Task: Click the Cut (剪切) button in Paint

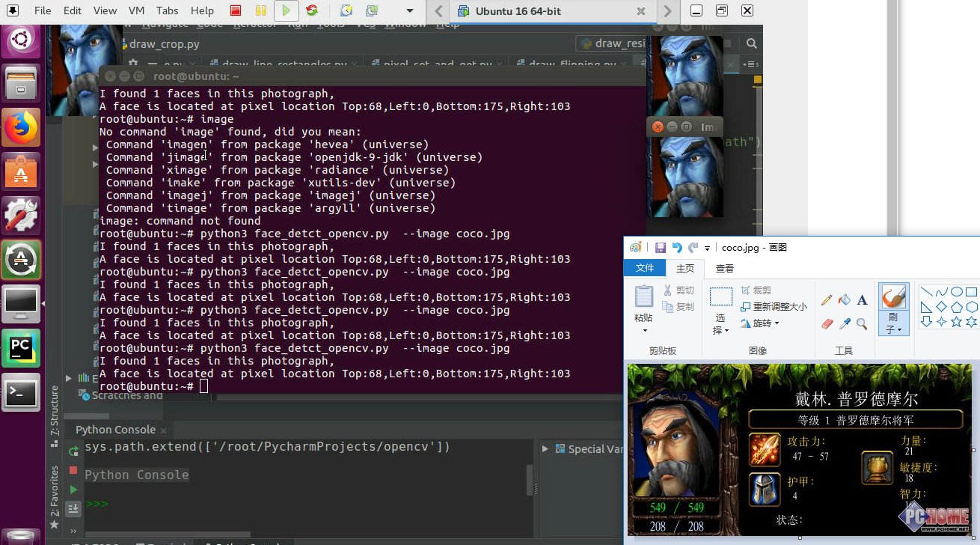Action: click(x=679, y=290)
